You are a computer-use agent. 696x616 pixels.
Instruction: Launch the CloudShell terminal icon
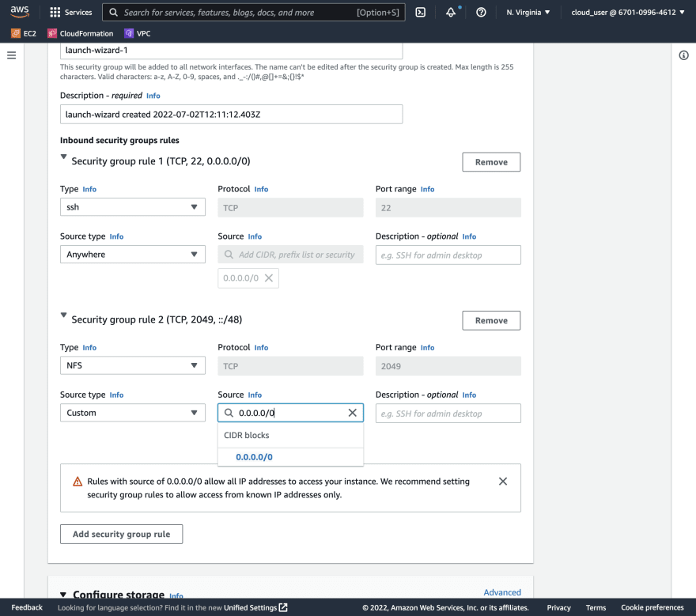(420, 13)
